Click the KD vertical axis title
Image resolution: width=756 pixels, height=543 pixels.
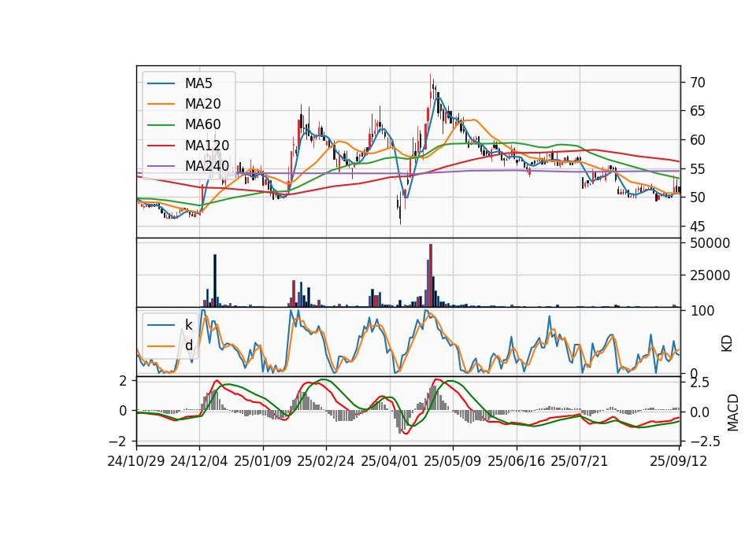click(727, 344)
